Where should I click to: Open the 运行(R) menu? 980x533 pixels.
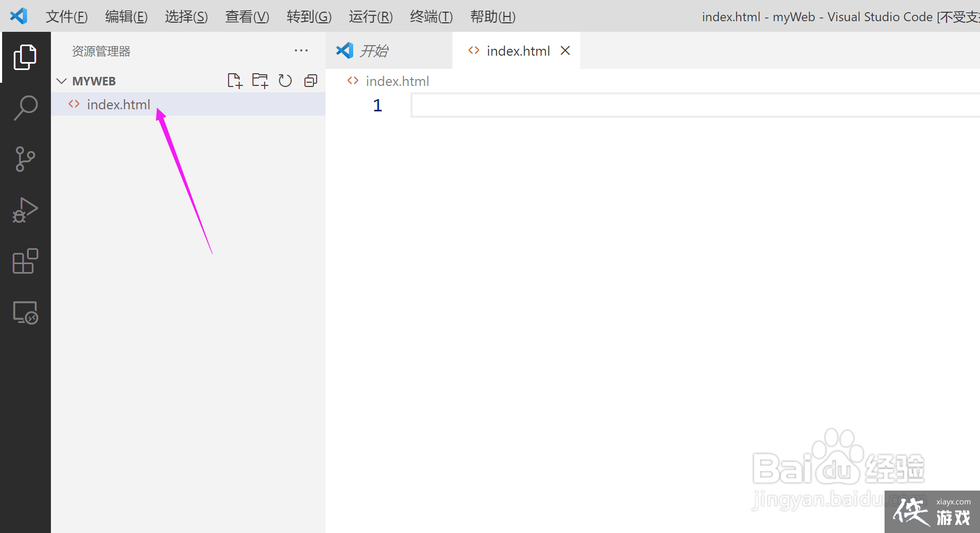(371, 16)
